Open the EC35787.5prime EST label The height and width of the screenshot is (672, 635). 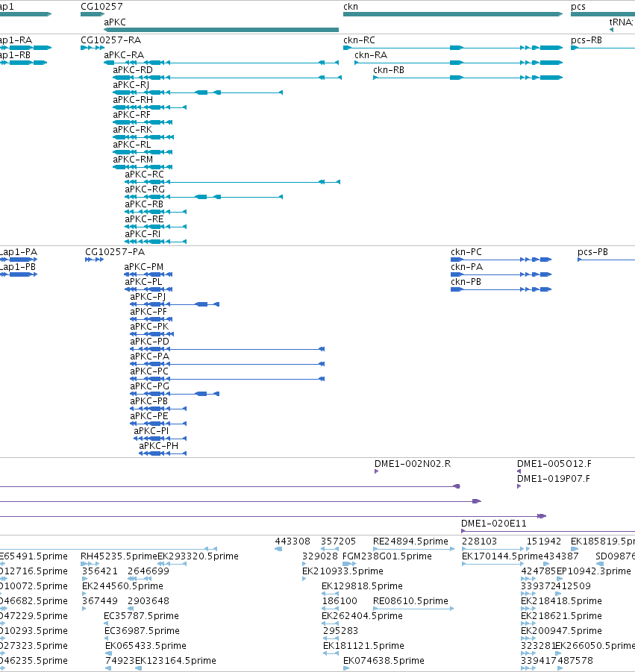(x=142, y=616)
